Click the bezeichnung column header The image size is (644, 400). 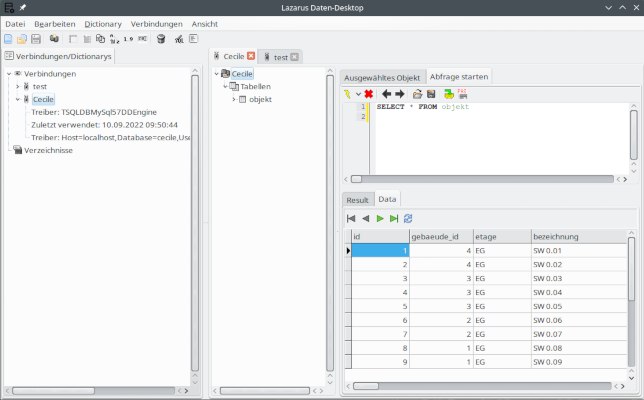579,237
